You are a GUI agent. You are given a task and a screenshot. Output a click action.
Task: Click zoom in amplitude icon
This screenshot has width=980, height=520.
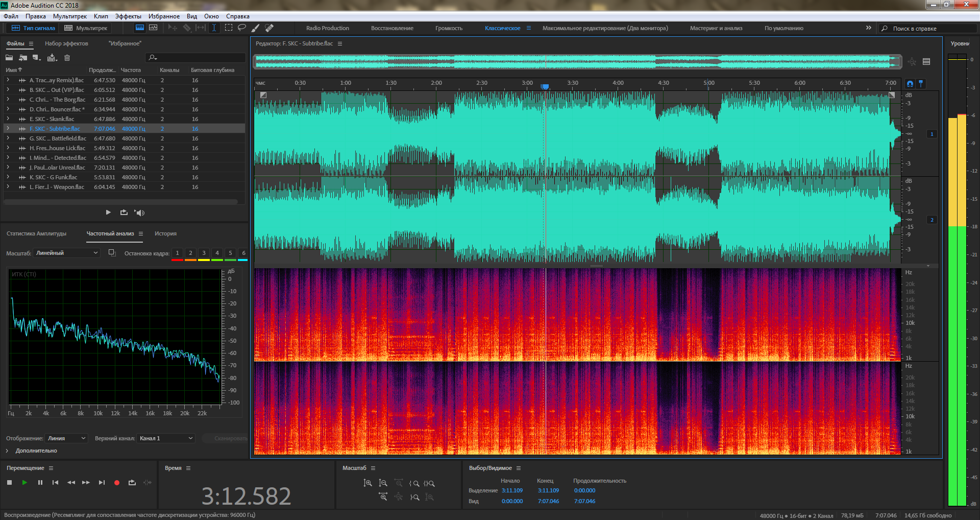(367, 483)
